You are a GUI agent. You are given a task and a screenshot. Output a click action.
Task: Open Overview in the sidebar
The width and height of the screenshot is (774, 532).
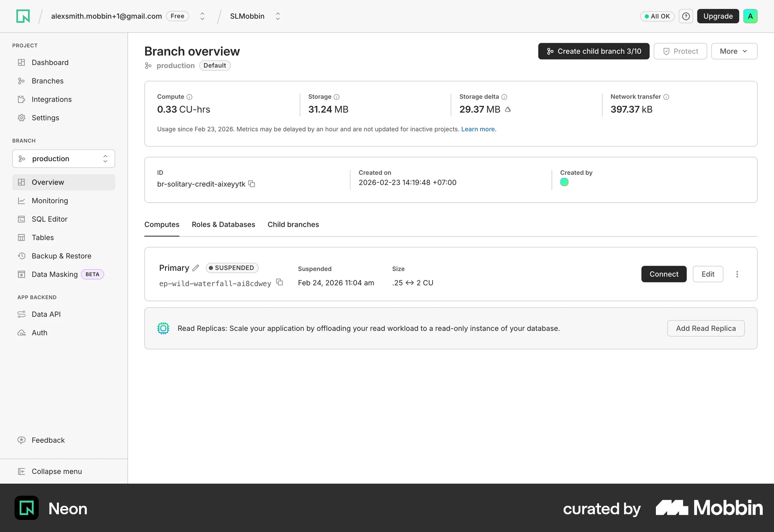click(64, 182)
